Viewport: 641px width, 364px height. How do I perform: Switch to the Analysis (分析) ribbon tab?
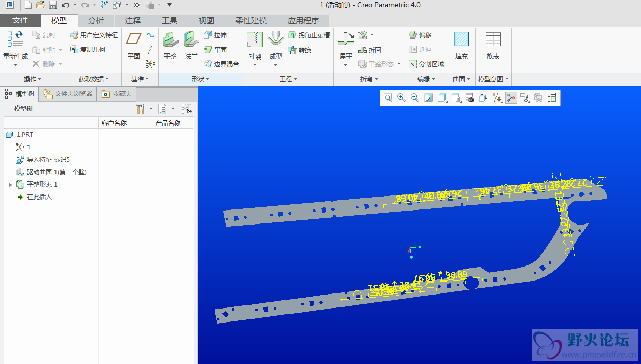95,21
